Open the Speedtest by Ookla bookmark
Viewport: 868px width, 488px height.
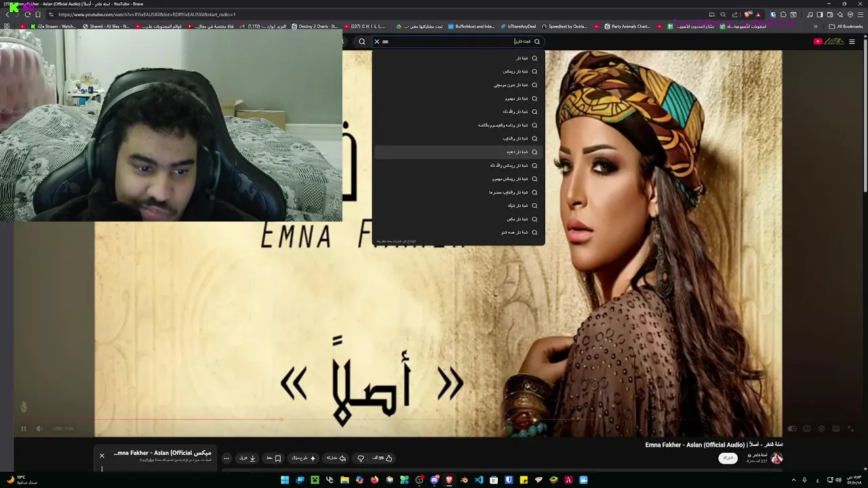(564, 26)
